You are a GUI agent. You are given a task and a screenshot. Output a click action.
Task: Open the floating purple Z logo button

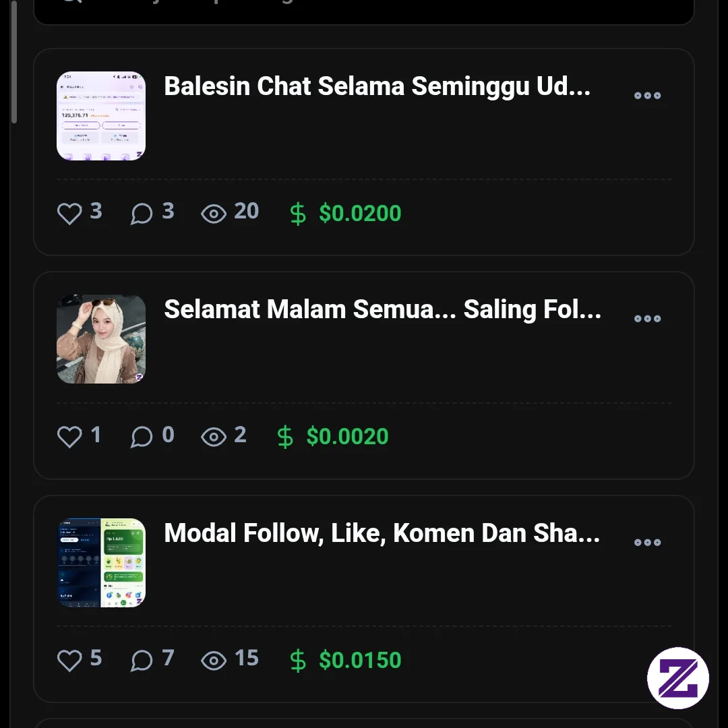tap(678, 678)
